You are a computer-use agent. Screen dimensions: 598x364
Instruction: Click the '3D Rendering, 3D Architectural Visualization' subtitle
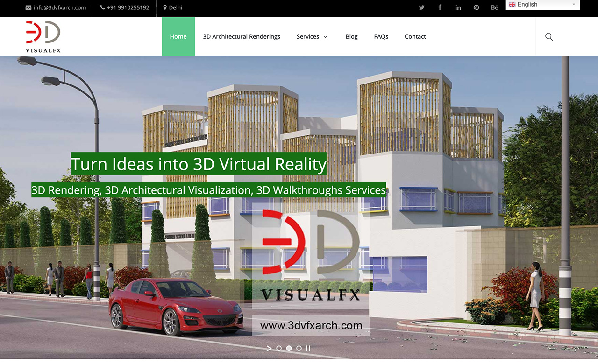click(209, 190)
